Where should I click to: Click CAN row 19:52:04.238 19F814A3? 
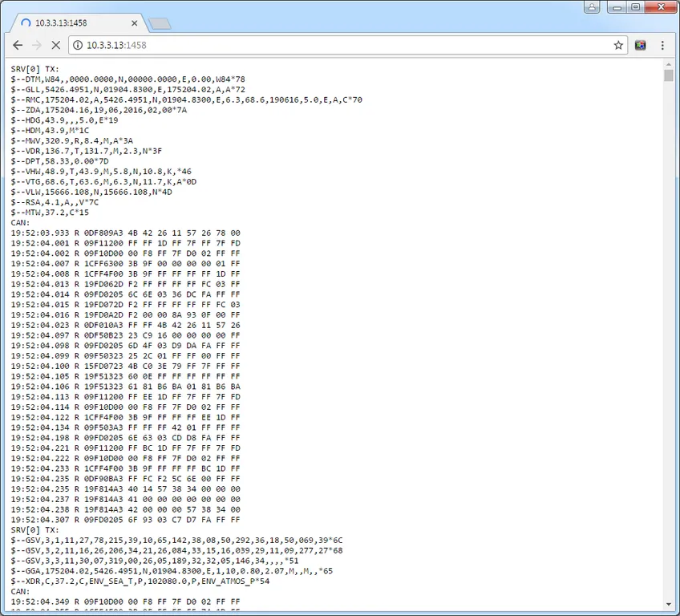tap(125, 509)
